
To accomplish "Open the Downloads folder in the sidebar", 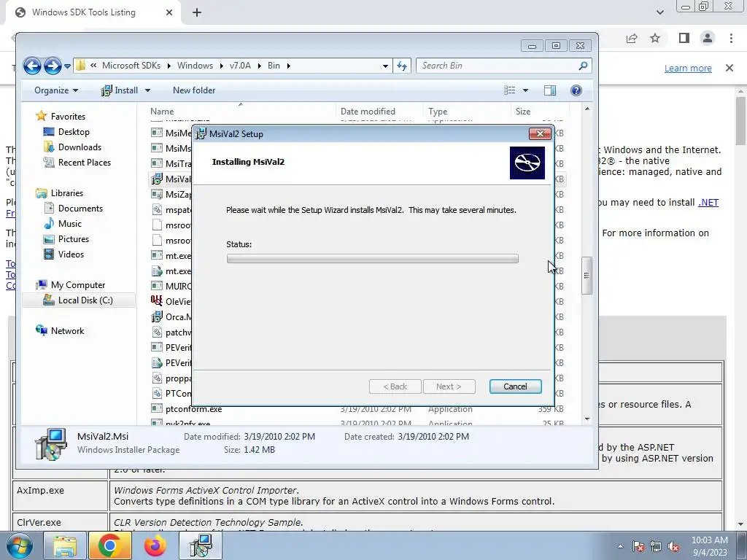I will [x=80, y=147].
